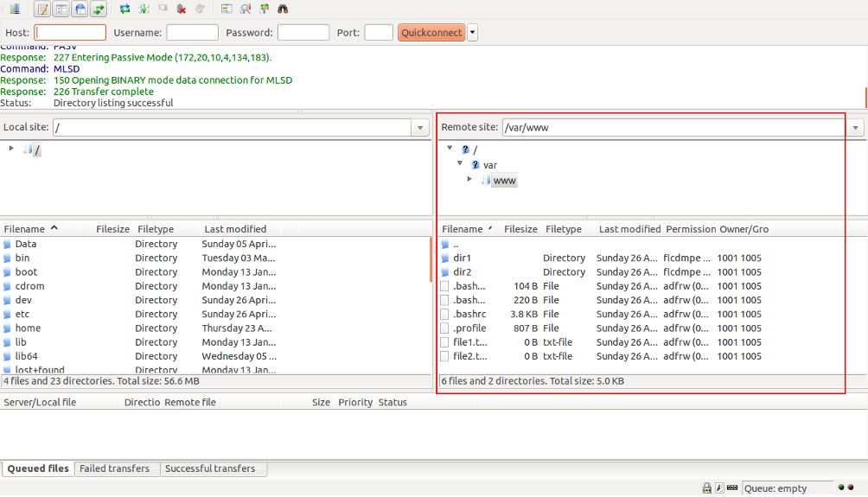Reconnect to last server icon
The width and height of the screenshot is (868, 497).
point(200,9)
